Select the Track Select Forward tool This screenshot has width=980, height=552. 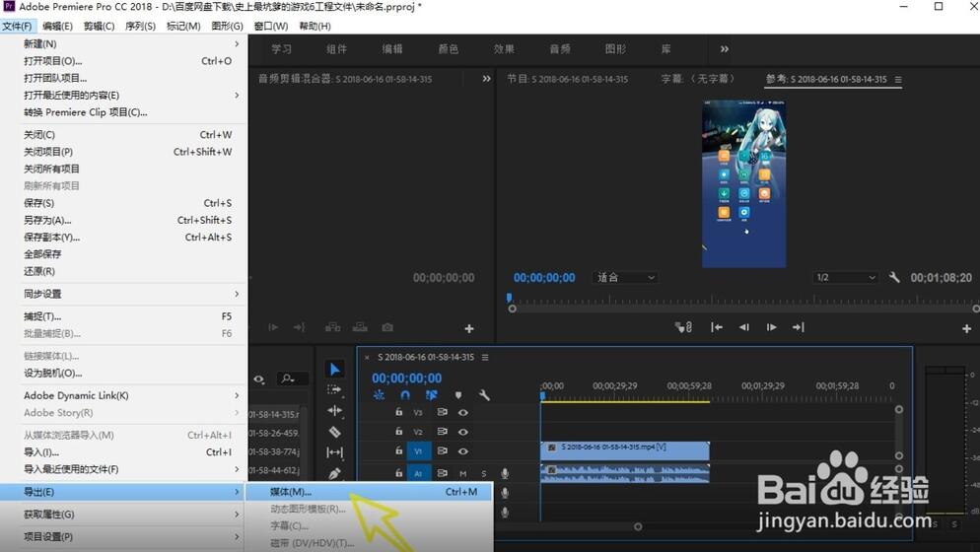click(x=335, y=390)
